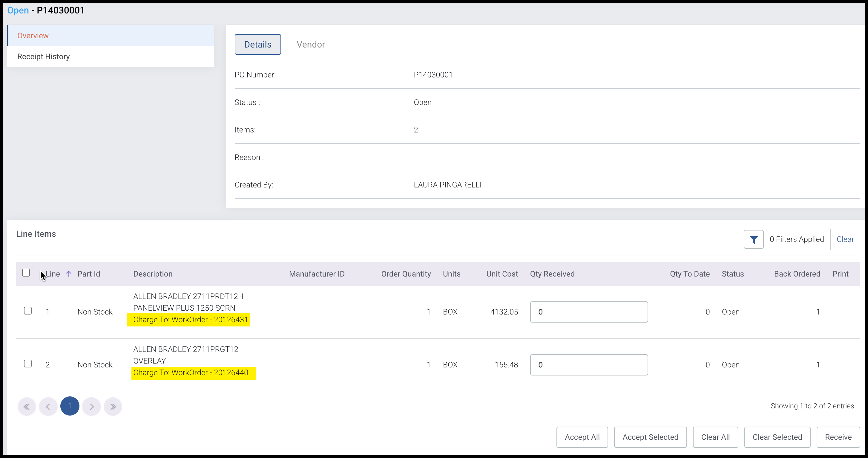
Task: Click the Clear filters link
Action: click(845, 239)
